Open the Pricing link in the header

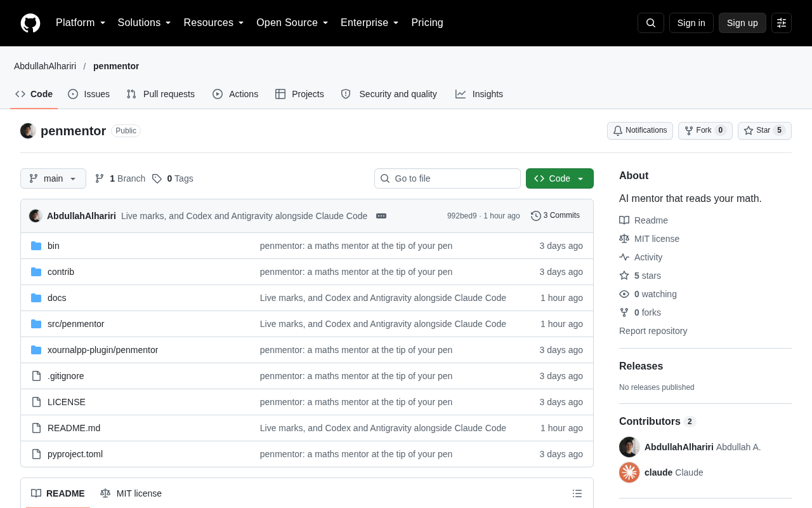coord(428,23)
